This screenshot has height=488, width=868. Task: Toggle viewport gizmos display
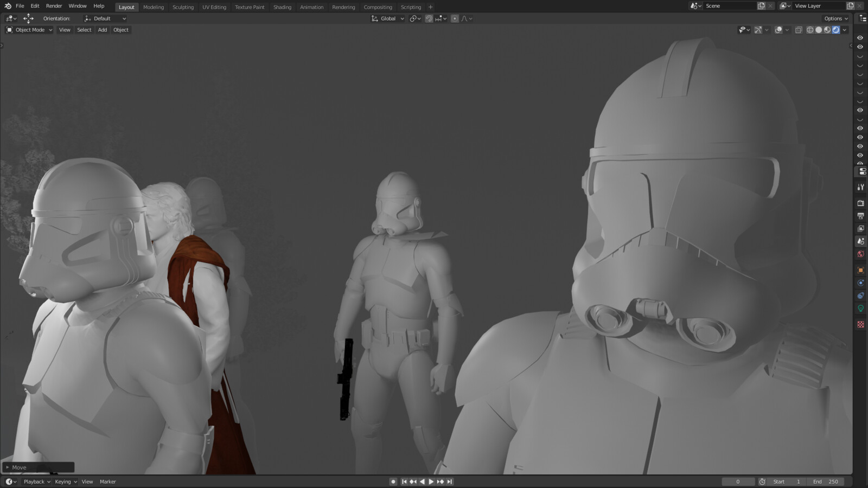[x=758, y=30]
